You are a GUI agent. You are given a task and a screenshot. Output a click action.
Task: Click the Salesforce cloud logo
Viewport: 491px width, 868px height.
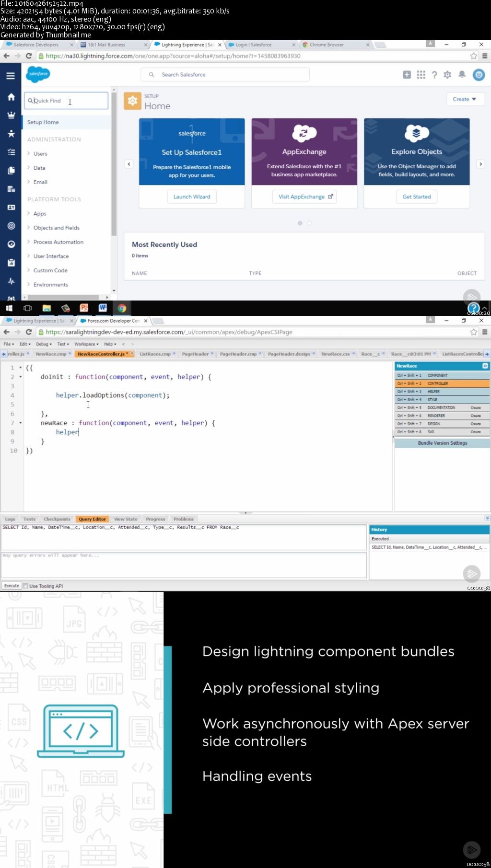[38, 74]
